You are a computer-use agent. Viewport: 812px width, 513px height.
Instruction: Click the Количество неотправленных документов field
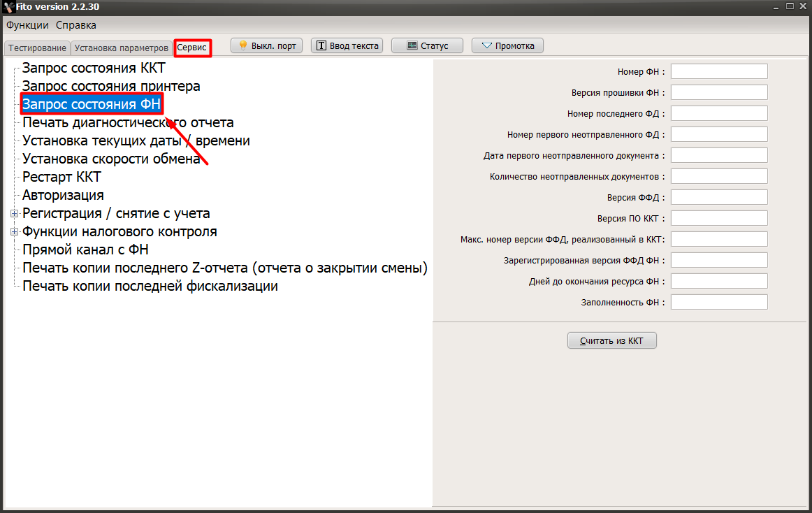pos(719,176)
